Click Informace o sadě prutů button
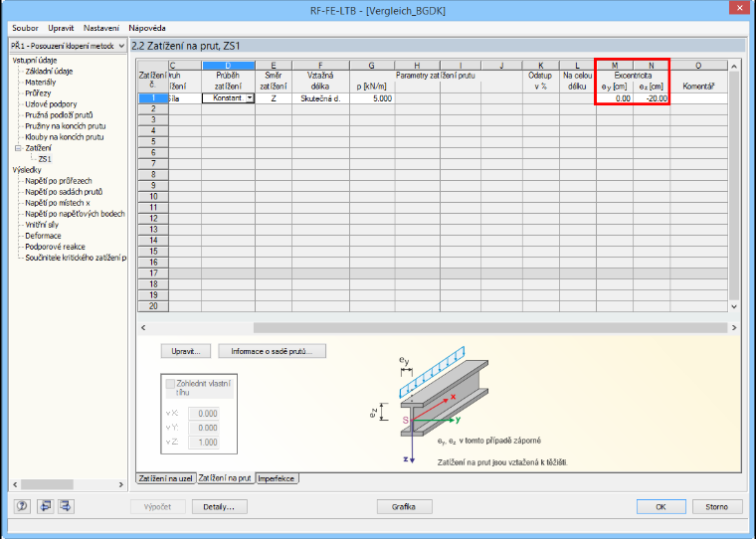Image resolution: width=756 pixels, height=539 pixels. pyautogui.click(x=272, y=351)
